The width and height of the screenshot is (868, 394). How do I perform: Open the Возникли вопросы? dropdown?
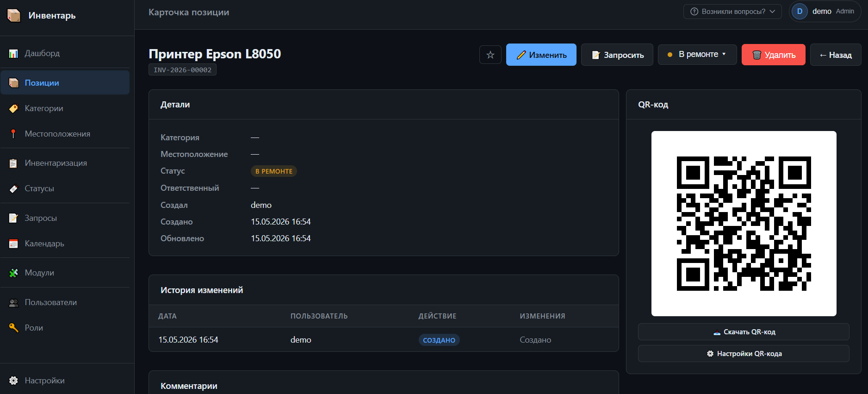[732, 12]
